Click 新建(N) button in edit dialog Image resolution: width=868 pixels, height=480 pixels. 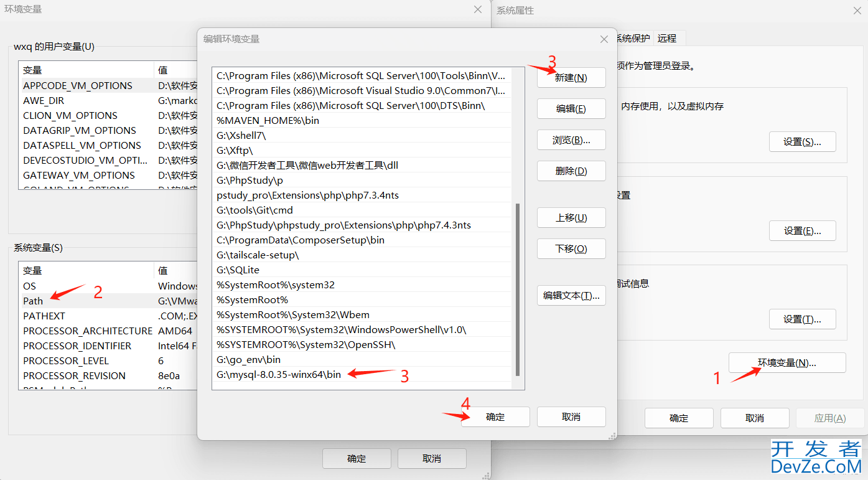tap(571, 78)
